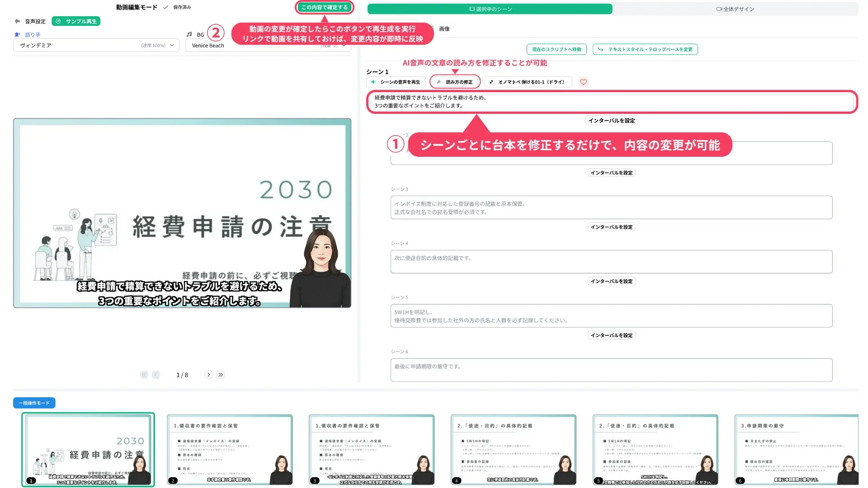Confirm changes with この内容で確定する button

tap(325, 7)
